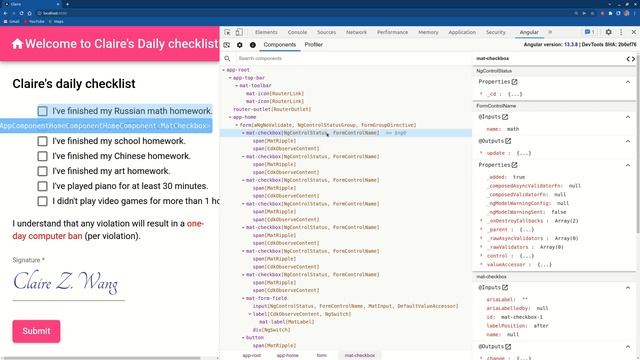
Task: Switch to the Elements tab
Action: 266,32
